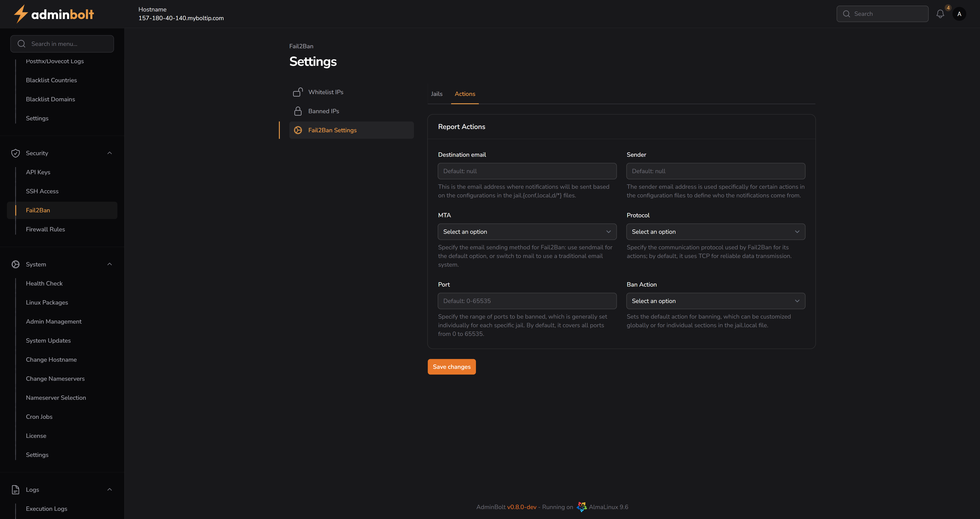
Task: Open notifications via the bell icon
Action: (940, 14)
